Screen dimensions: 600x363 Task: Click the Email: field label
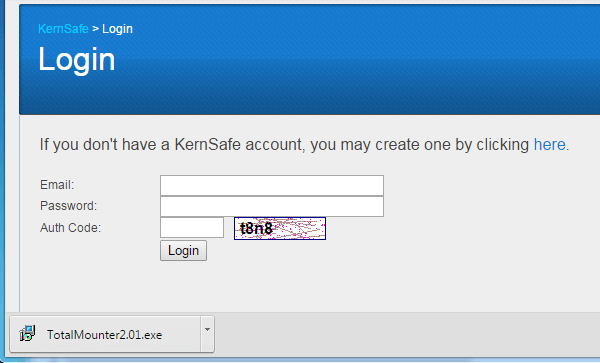(57, 185)
